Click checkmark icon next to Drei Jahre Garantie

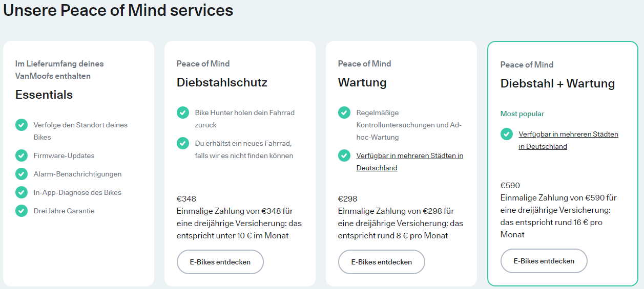[x=22, y=211]
